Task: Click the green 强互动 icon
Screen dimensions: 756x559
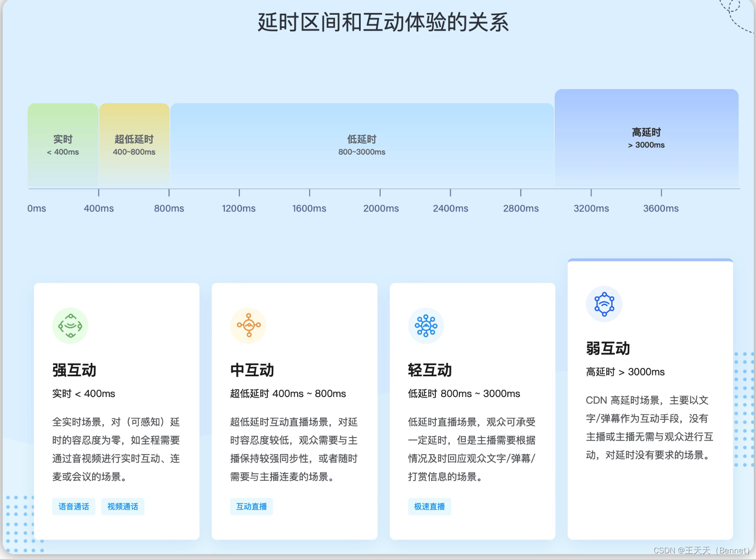Action: [70, 326]
